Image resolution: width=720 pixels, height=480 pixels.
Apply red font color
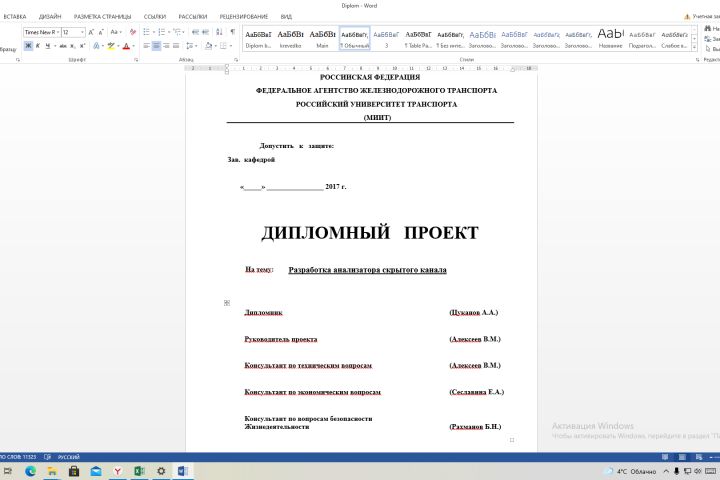126,45
